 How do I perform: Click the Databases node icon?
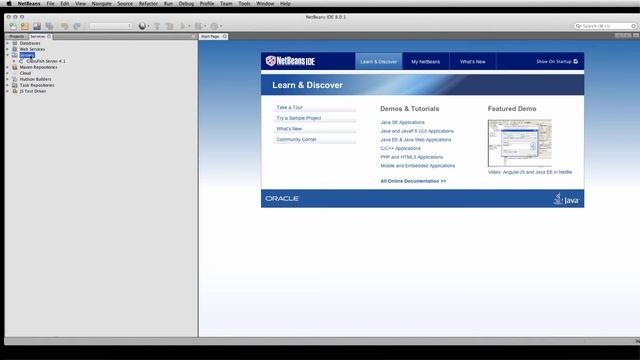(x=15, y=43)
